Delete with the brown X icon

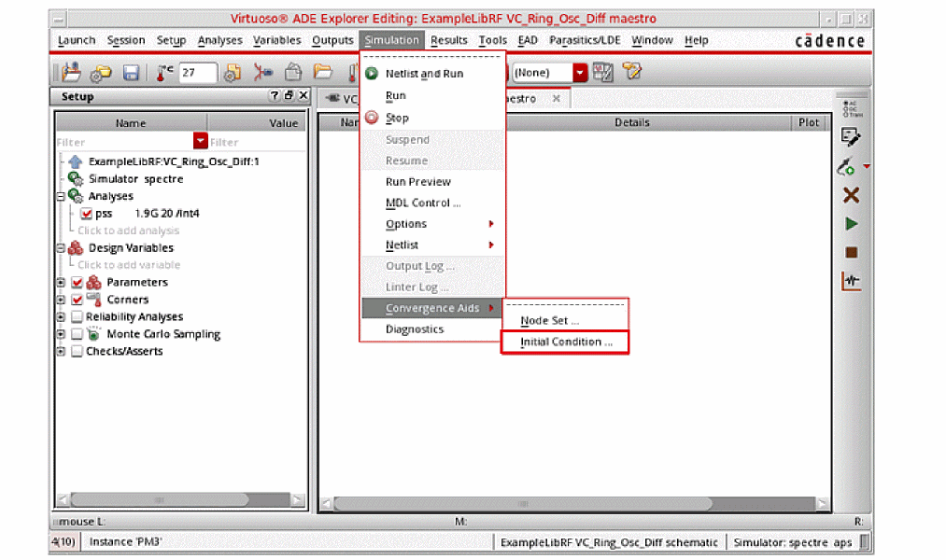(x=851, y=195)
